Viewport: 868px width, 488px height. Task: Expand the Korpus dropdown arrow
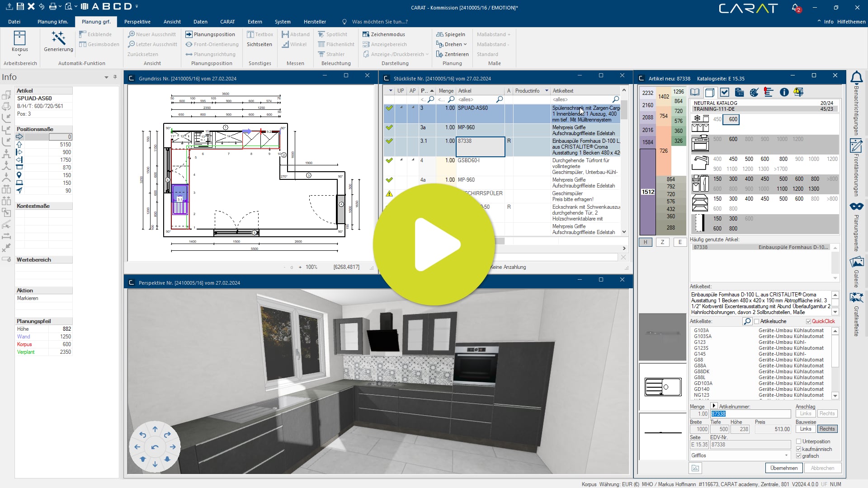(19, 55)
